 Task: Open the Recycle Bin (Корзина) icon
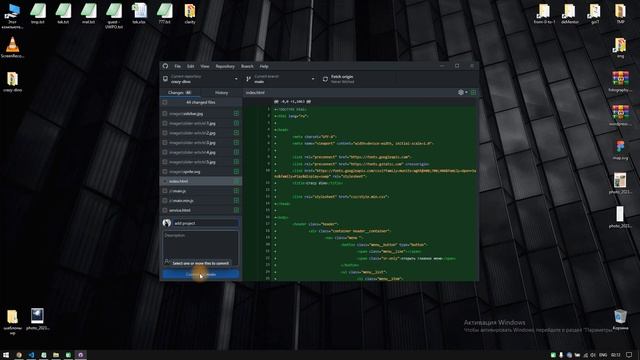[x=620, y=319]
